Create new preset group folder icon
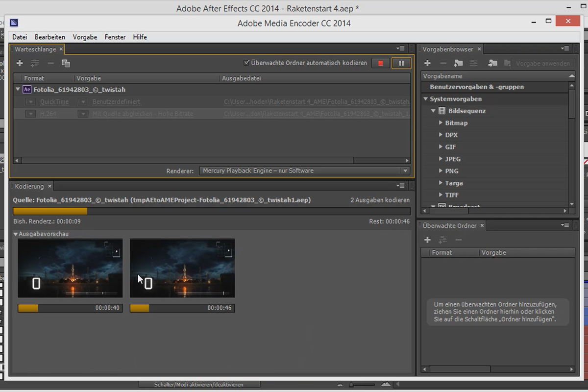588x392 pixels. 459,63
